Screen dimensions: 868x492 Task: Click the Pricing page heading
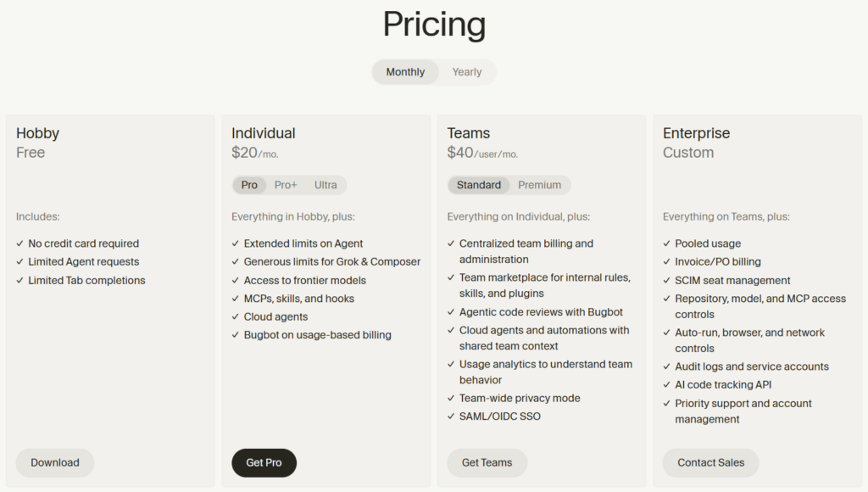click(434, 25)
